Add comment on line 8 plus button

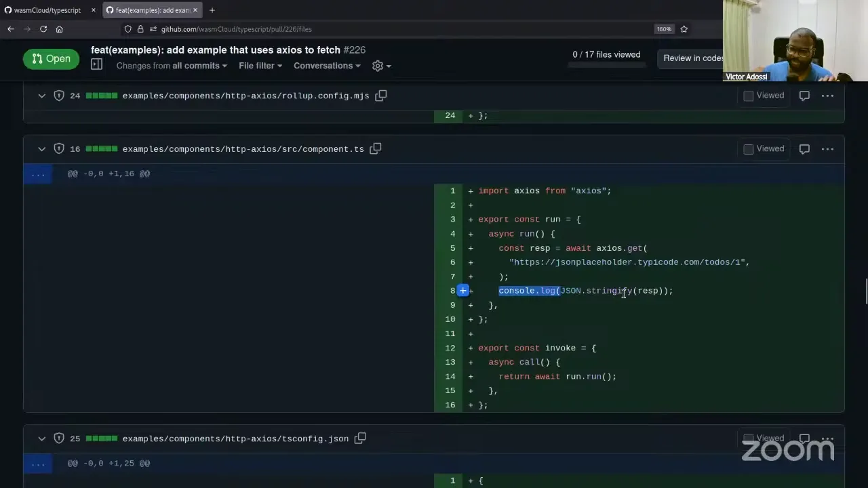pyautogui.click(x=463, y=291)
